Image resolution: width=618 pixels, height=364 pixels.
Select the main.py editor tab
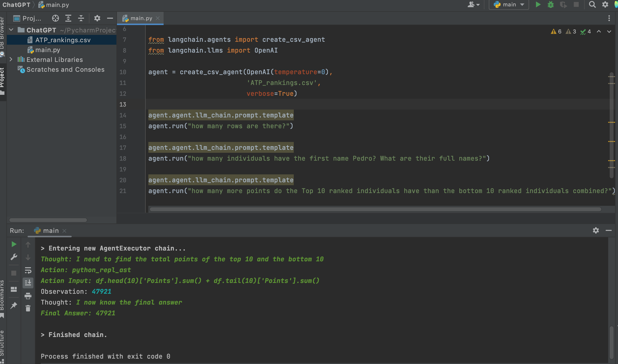click(141, 18)
